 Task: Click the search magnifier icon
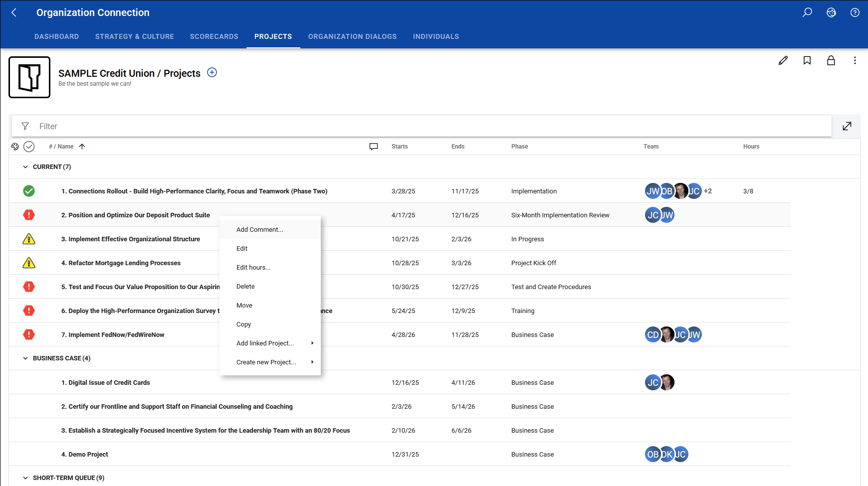pyautogui.click(x=807, y=12)
